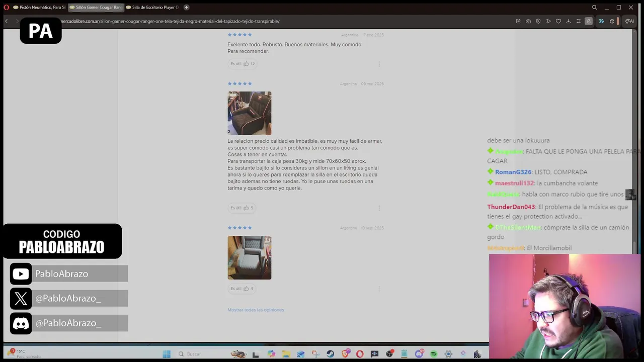Open the Opera menu logo button
The image size is (644, 362).
[7, 7]
